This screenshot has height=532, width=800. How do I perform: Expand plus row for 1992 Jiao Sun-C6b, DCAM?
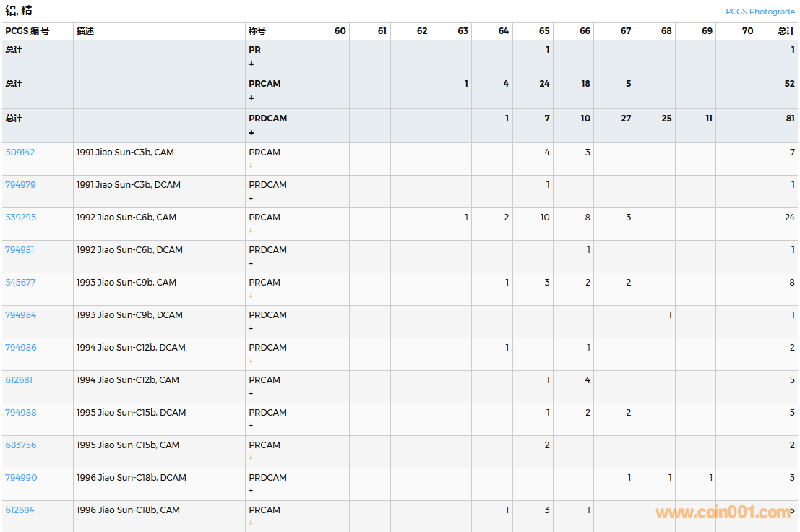(251, 263)
